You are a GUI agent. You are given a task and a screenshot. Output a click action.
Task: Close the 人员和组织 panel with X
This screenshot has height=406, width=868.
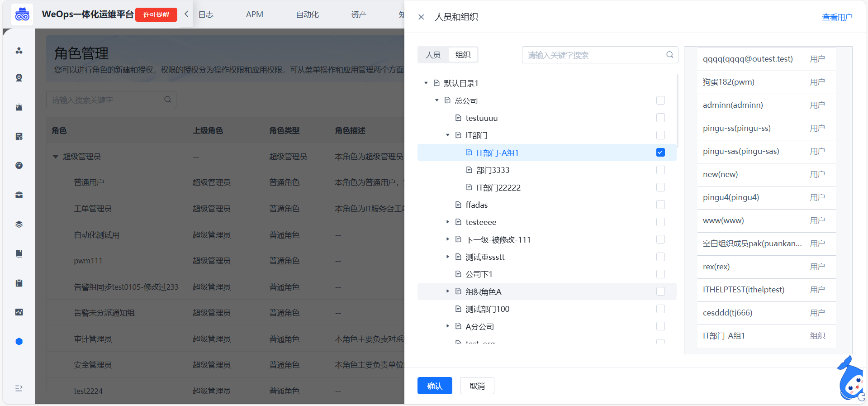[421, 17]
